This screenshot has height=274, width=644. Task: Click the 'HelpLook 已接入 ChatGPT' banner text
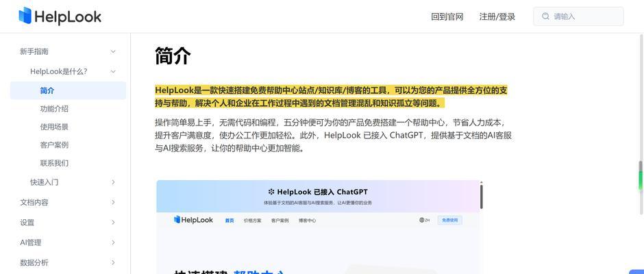pyautogui.click(x=317, y=192)
